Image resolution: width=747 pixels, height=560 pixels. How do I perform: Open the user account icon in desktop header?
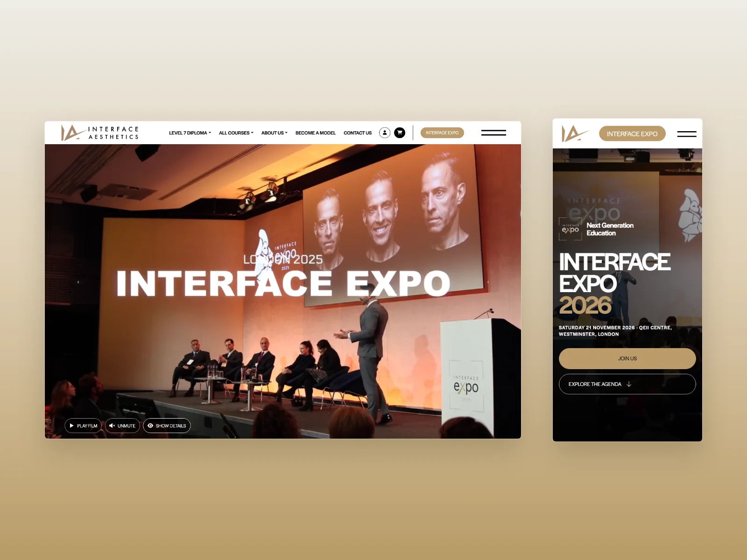tap(385, 133)
